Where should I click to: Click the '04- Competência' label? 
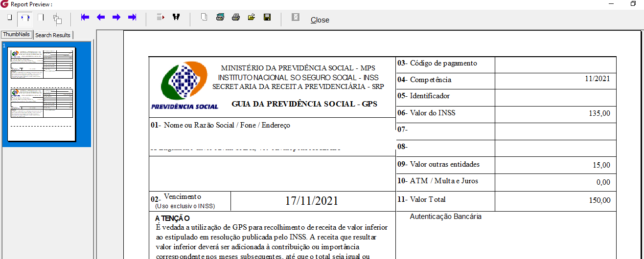[424, 80]
